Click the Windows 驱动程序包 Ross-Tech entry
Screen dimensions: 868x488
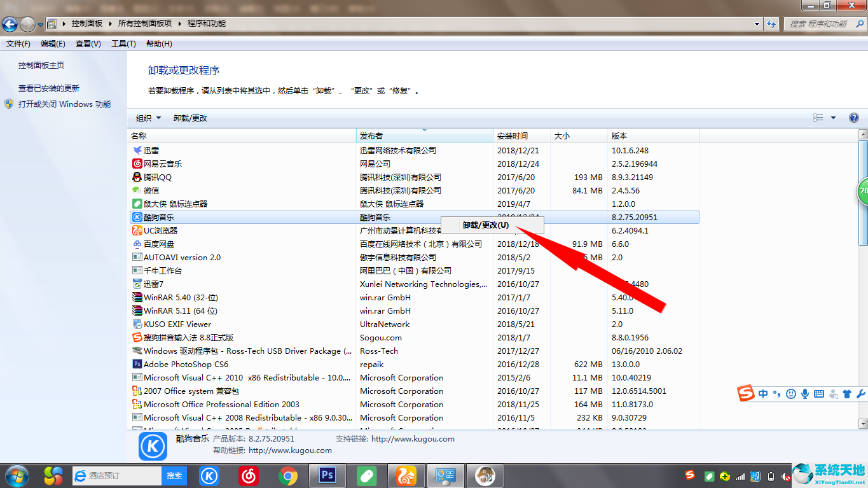[415, 351]
